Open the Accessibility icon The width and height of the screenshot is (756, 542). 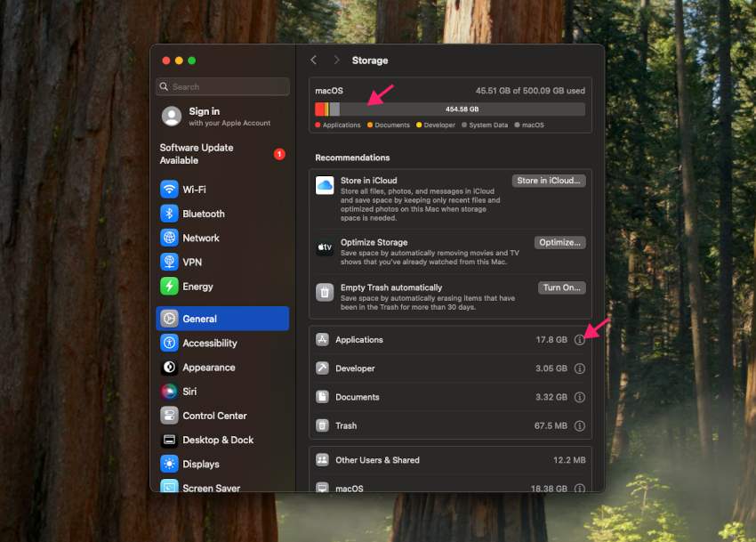[169, 343]
